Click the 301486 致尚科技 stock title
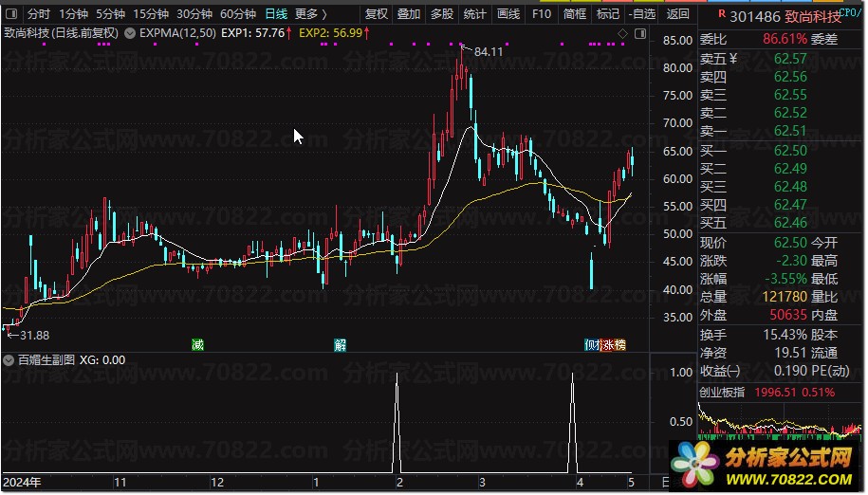The height and width of the screenshot is (495, 868). tap(785, 16)
